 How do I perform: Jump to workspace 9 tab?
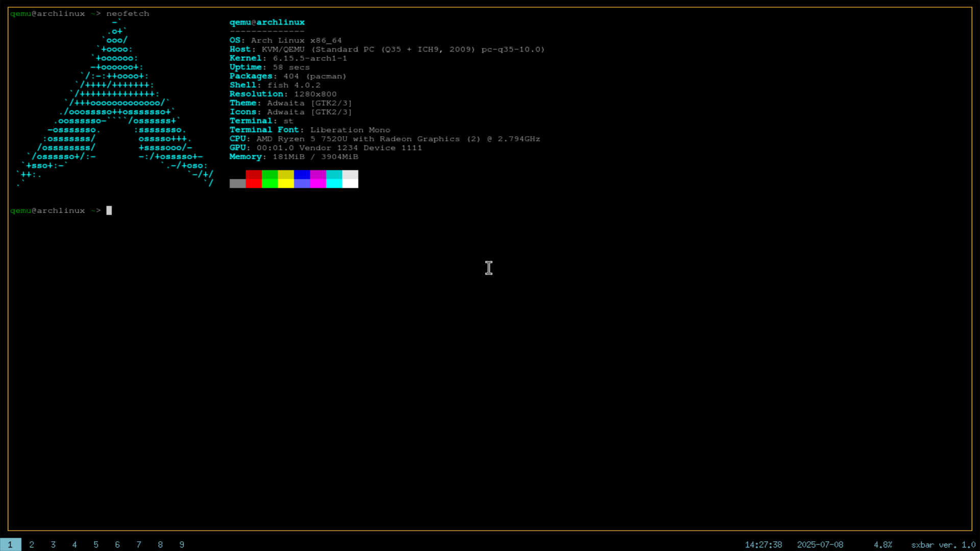tap(182, 544)
